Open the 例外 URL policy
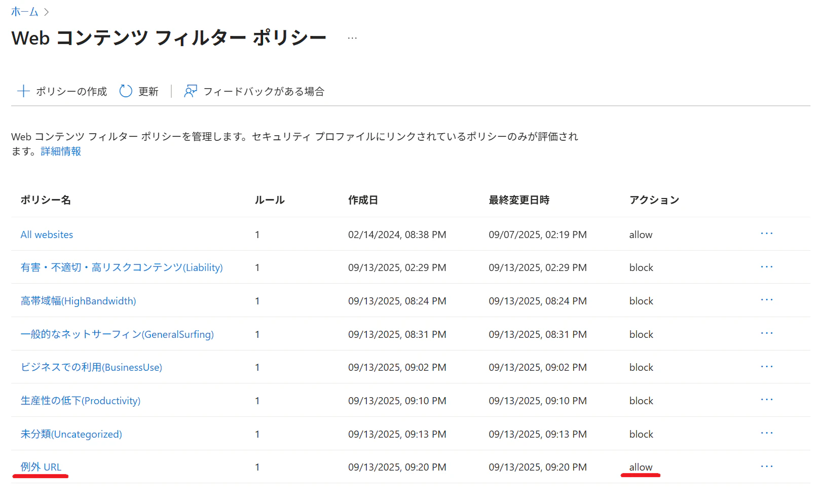The height and width of the screenshot is (504, 814). [41, 467]
